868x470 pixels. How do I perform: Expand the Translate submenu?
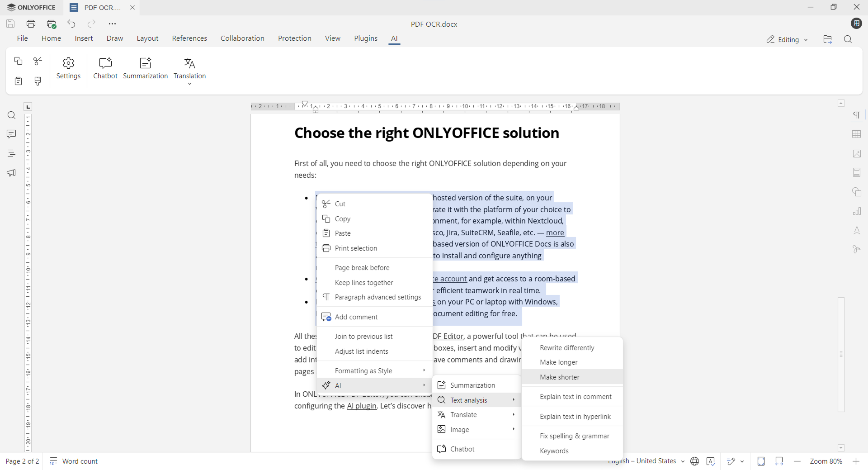[x=476, y=414]
